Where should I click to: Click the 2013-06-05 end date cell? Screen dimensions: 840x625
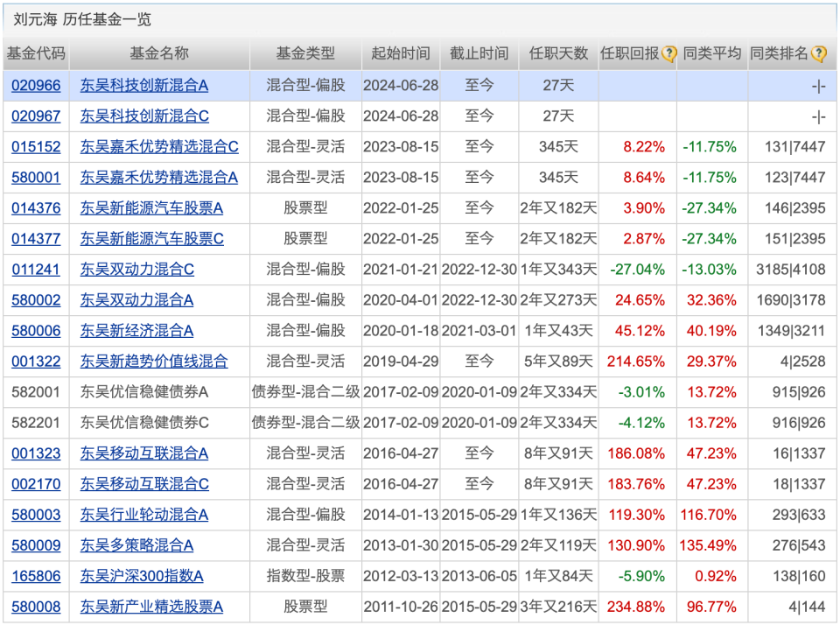click(x=479, y=576)
